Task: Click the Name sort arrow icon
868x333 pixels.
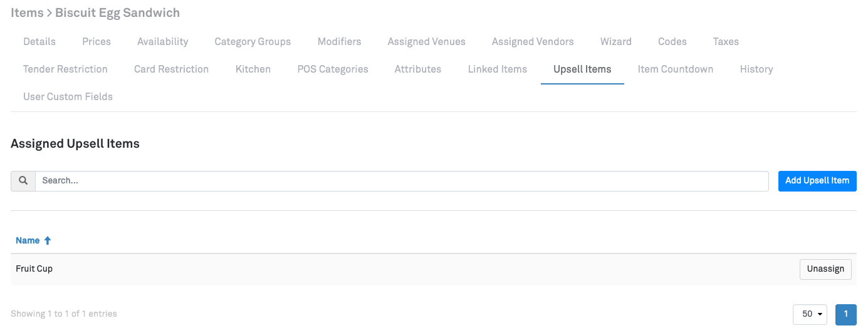Action: (48, 240)
